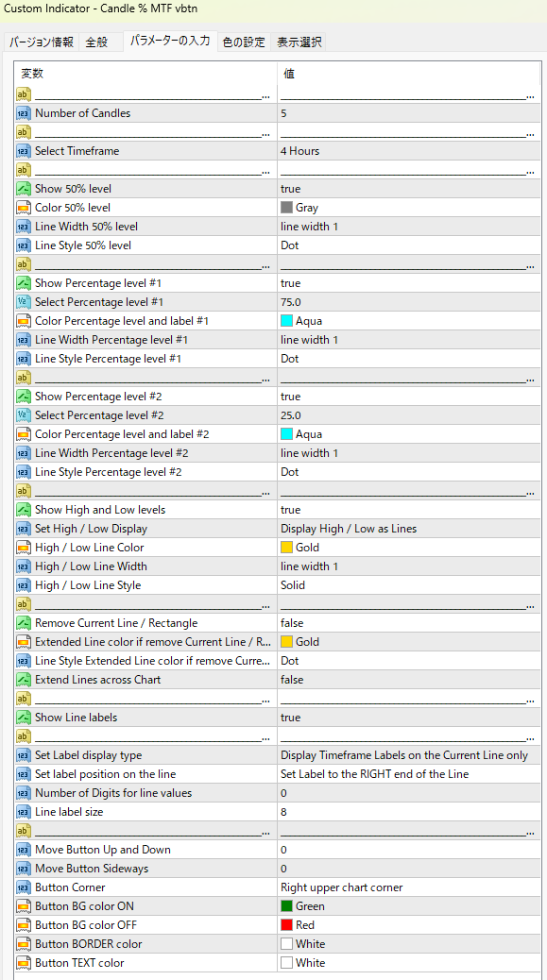Click the color icon beside Button TEXT color
The height and width of the screenshot is (980, 547).
[x=23, y=963]
